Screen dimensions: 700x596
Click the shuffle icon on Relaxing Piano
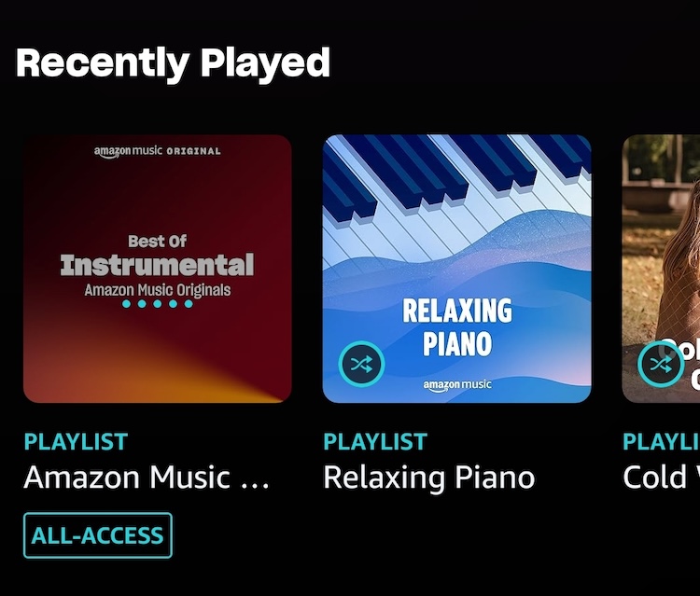[x=361, y=364]
